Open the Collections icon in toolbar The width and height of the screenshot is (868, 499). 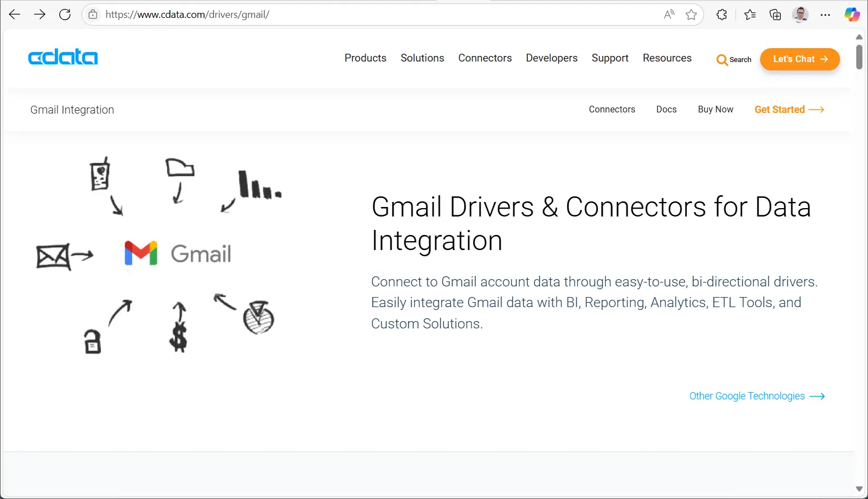[x=775, y=15]
